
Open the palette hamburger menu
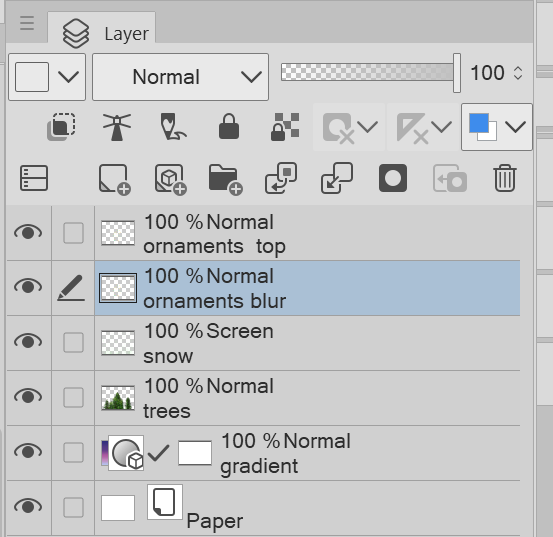coord(27,23)
